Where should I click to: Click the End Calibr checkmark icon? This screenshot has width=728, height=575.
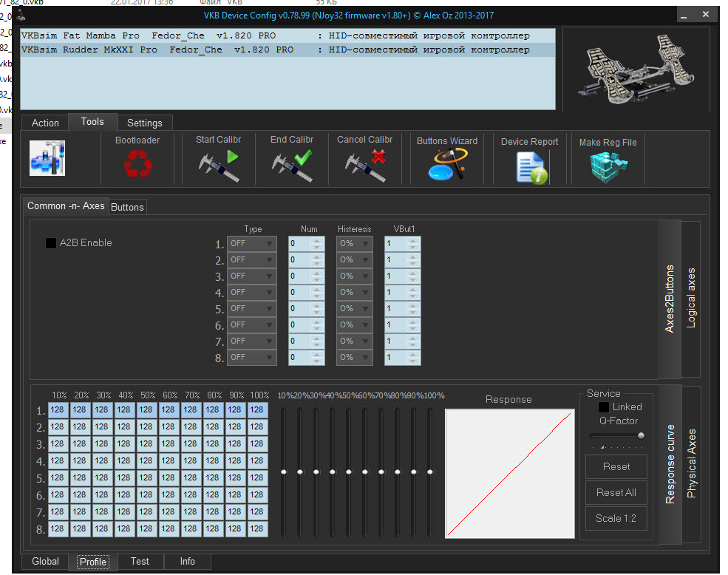(292, 166)
